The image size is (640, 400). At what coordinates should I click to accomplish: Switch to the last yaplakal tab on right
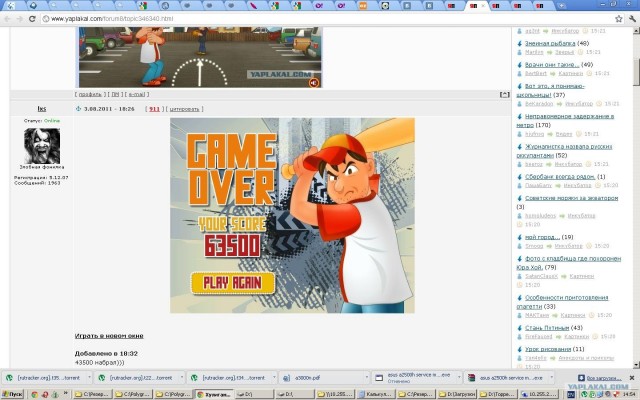point(540,6)
